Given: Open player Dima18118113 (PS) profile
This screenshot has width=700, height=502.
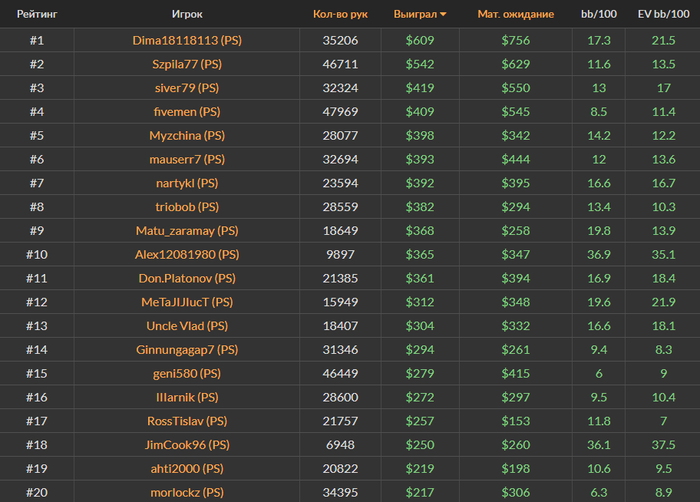Looking at the screenshot, I should click(187, 40).
